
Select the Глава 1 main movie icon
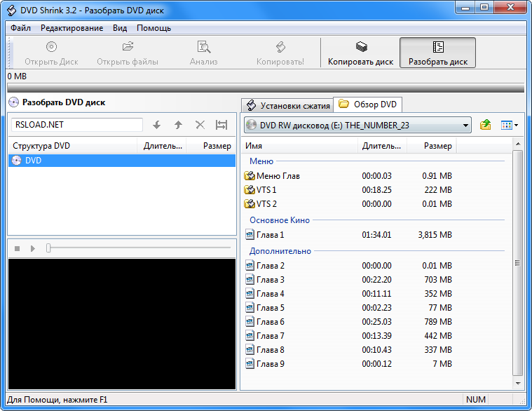coord(250,234)
